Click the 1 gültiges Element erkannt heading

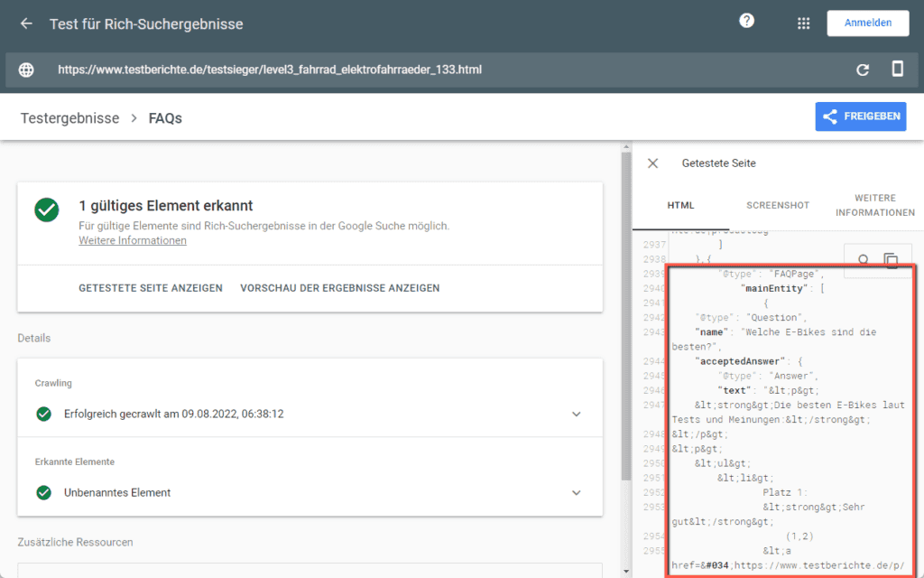(166, 205)
